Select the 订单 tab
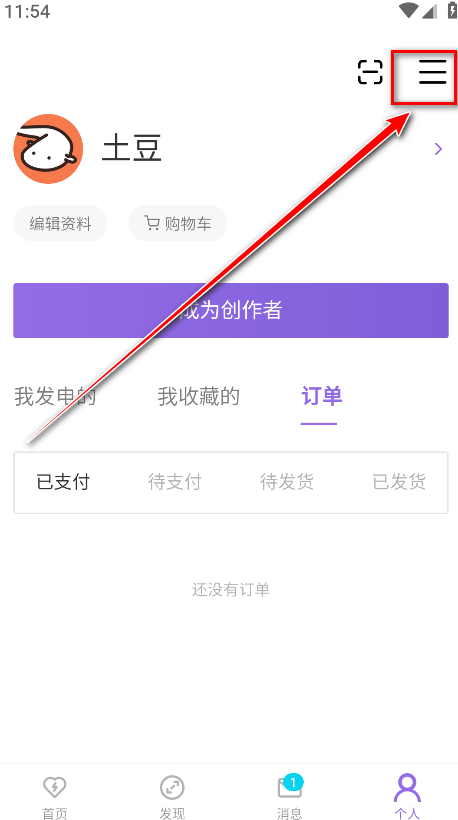This screenshot has width=458, height=820. [322, 396]
